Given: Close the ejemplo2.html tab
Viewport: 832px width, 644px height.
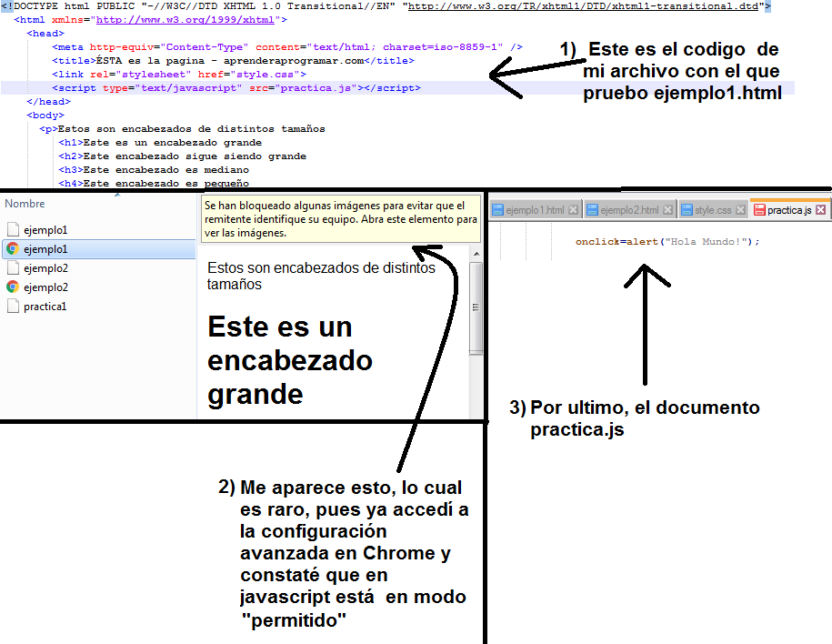Looking at the screenshot, I should tap(668, 210).
